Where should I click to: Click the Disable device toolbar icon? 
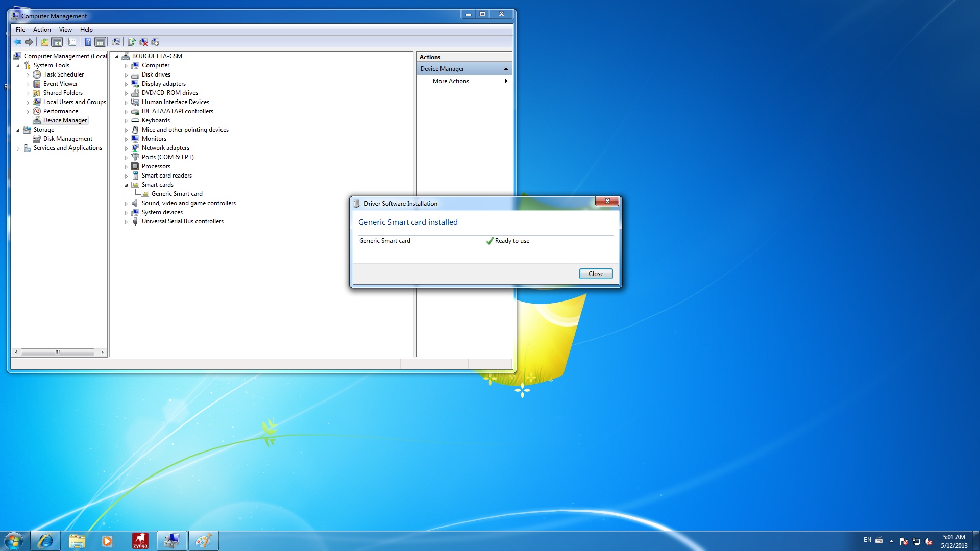(x=155, y=42)
